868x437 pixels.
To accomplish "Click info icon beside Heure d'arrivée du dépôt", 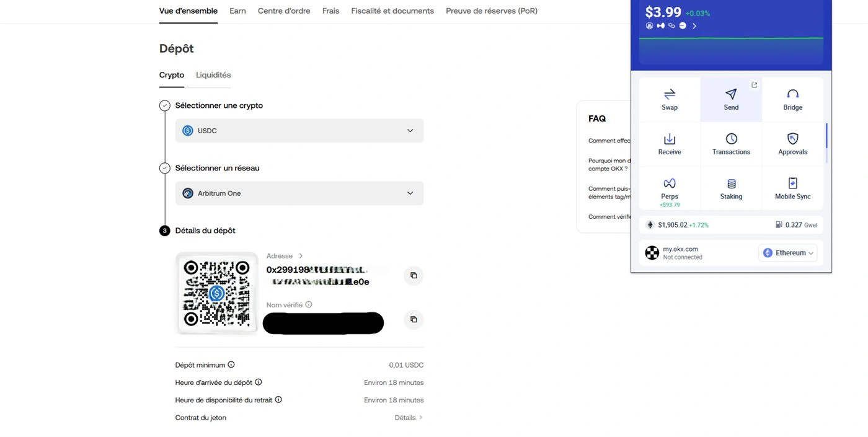I will pyautogui.click(x=259, y=382).
